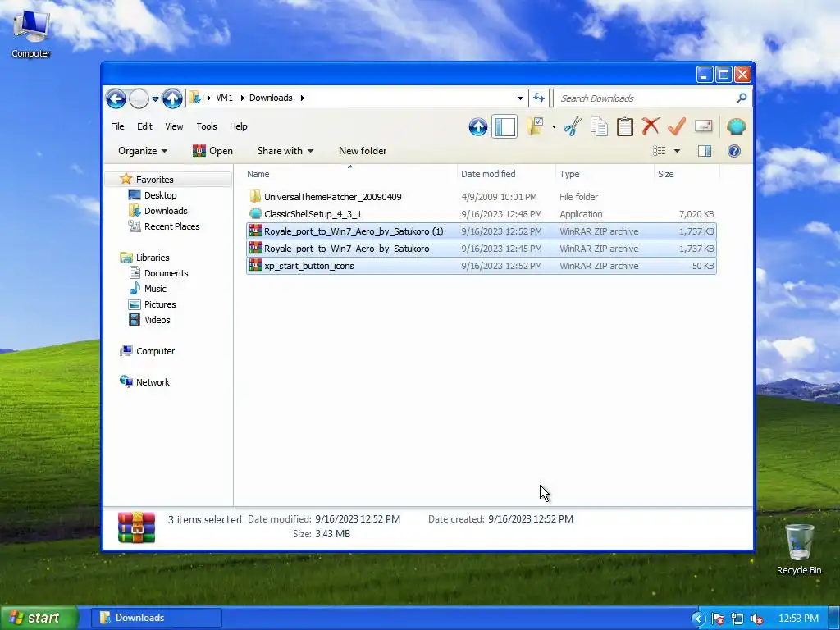
Task: Open the Tools menu
Action: tap(206, 126)
